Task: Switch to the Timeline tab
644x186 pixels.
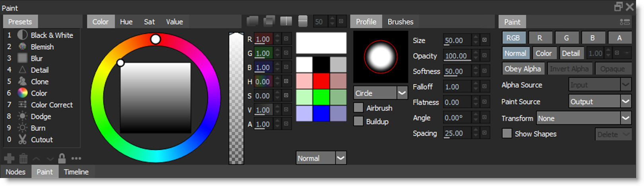Action: pos(76,172)
